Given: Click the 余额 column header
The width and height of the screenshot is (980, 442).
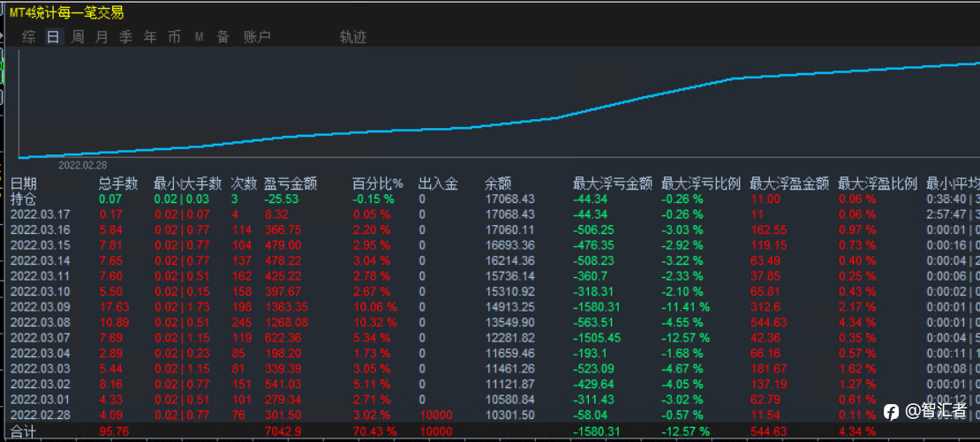Looking at the screenshot, I should tap(498, 184).
